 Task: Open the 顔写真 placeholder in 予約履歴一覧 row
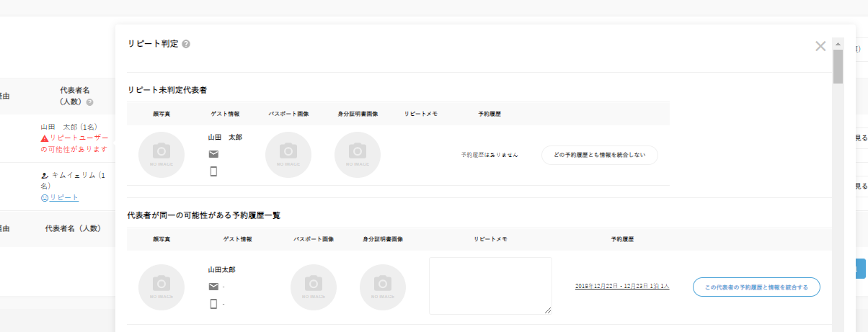point(161,287)
